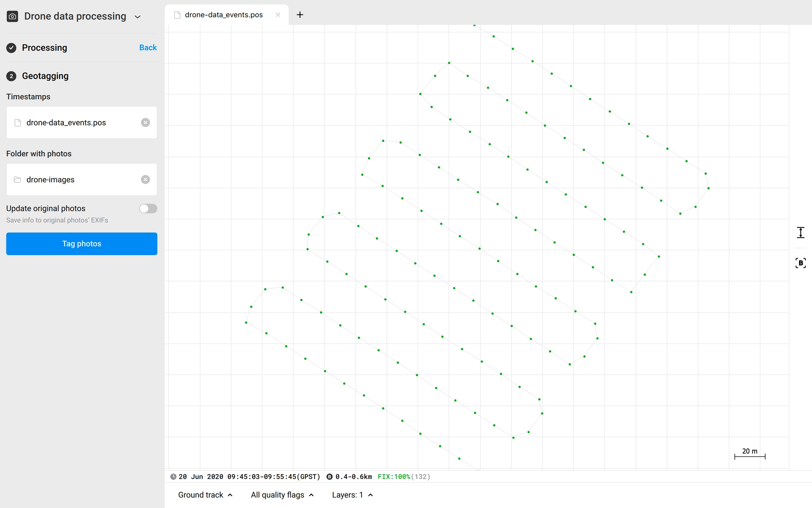
Task: Click the Back link
Action: [x=148, y=48]
